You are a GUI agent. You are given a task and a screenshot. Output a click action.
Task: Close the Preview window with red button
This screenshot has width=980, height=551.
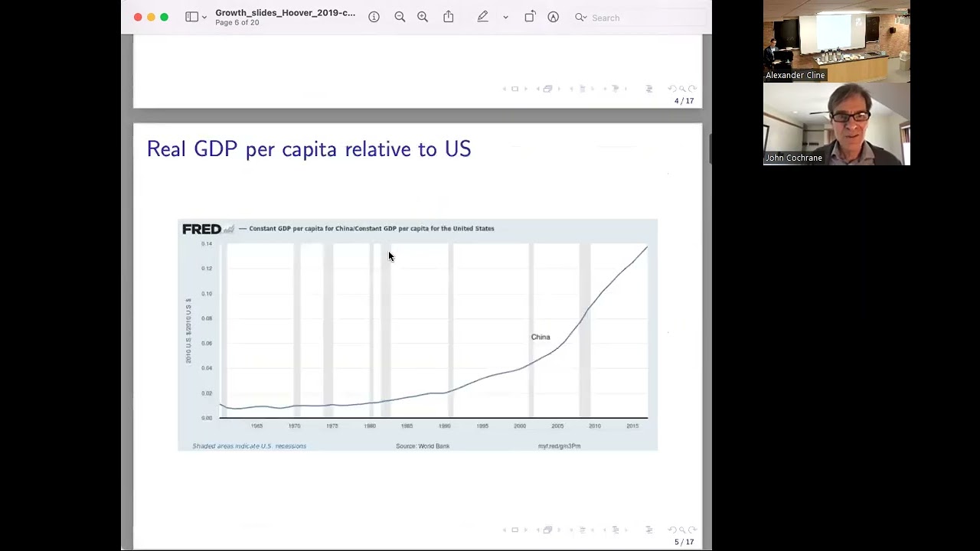coord(138,17)
